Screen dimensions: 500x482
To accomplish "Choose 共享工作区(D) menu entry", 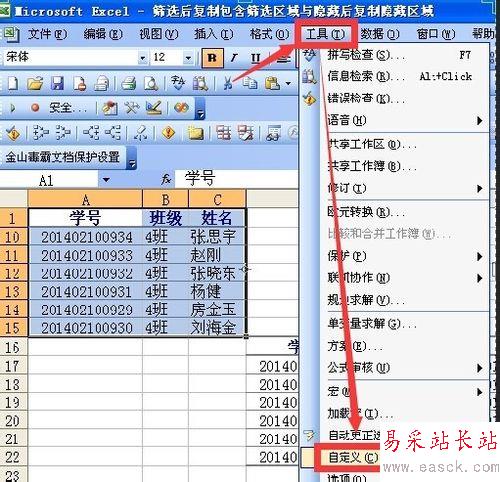I will pos(395,144).
